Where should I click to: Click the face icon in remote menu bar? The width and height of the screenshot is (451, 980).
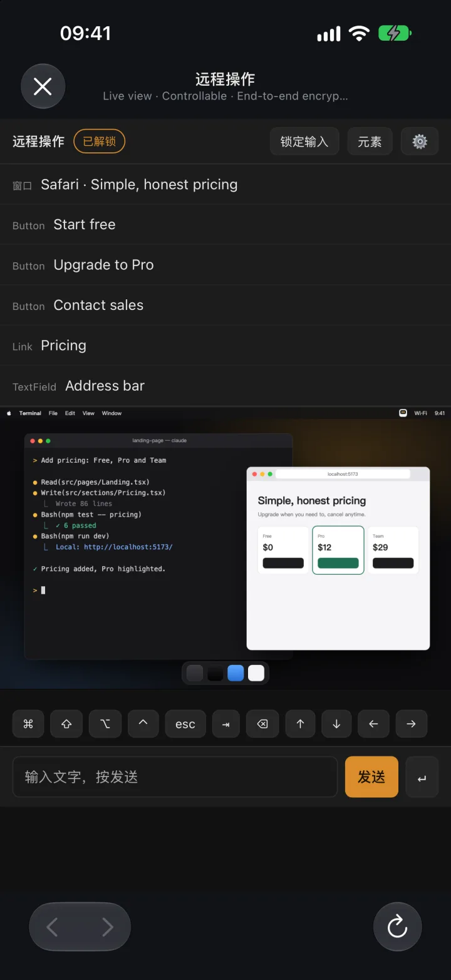403,413
